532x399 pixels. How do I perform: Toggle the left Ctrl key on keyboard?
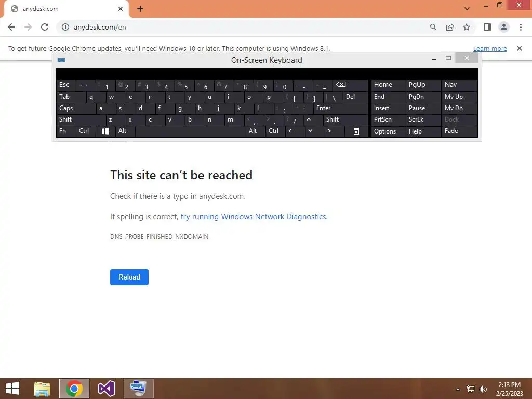point(86,131)
